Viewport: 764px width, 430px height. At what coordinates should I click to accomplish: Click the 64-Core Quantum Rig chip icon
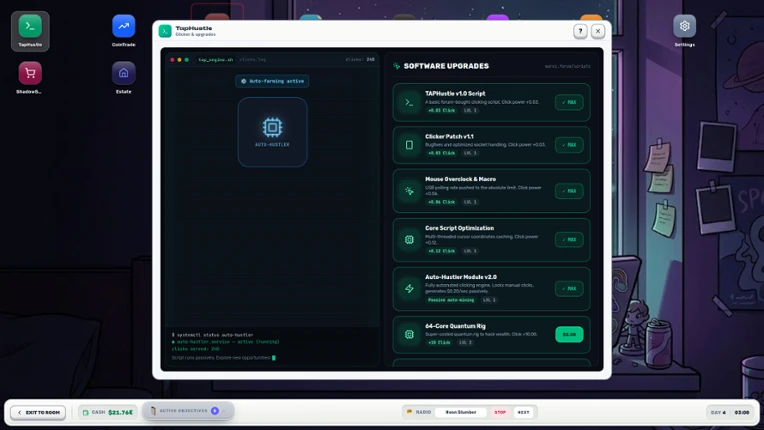point(409,334)
